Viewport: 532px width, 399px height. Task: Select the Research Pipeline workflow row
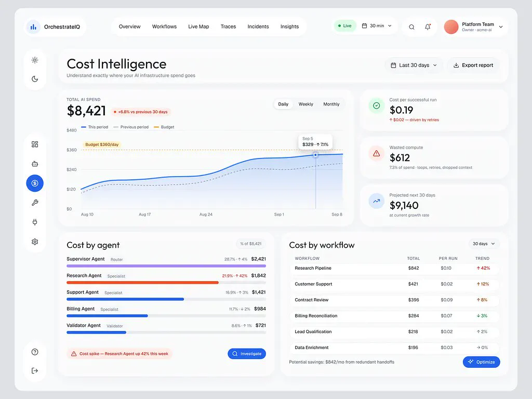394,268
